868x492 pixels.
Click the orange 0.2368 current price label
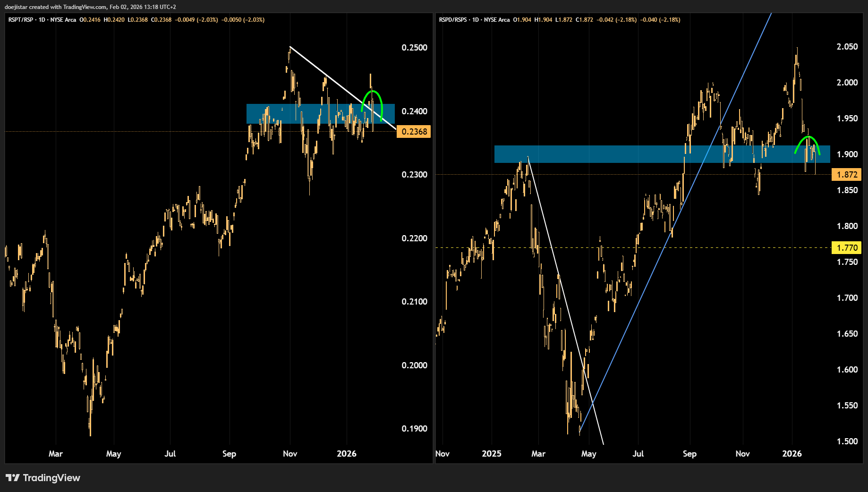tap(414, 132)
